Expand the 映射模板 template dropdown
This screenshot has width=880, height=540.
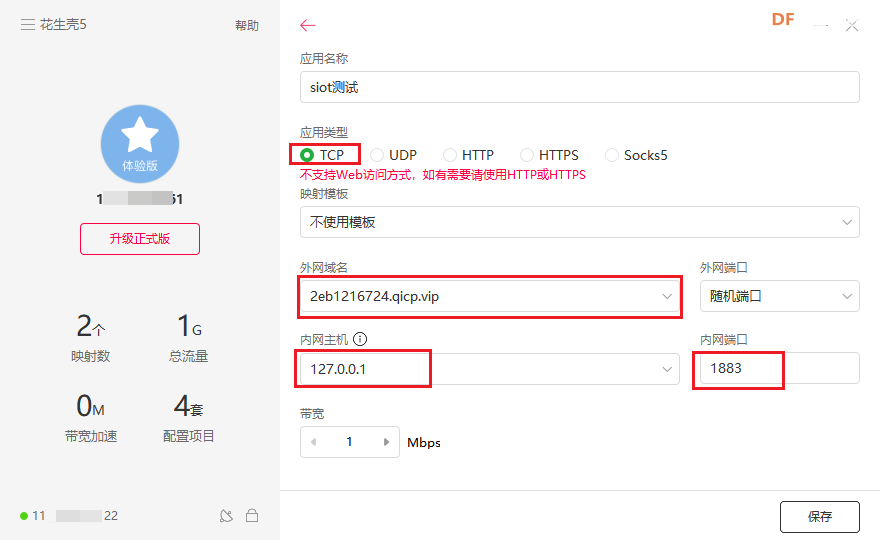click(579, 222)
